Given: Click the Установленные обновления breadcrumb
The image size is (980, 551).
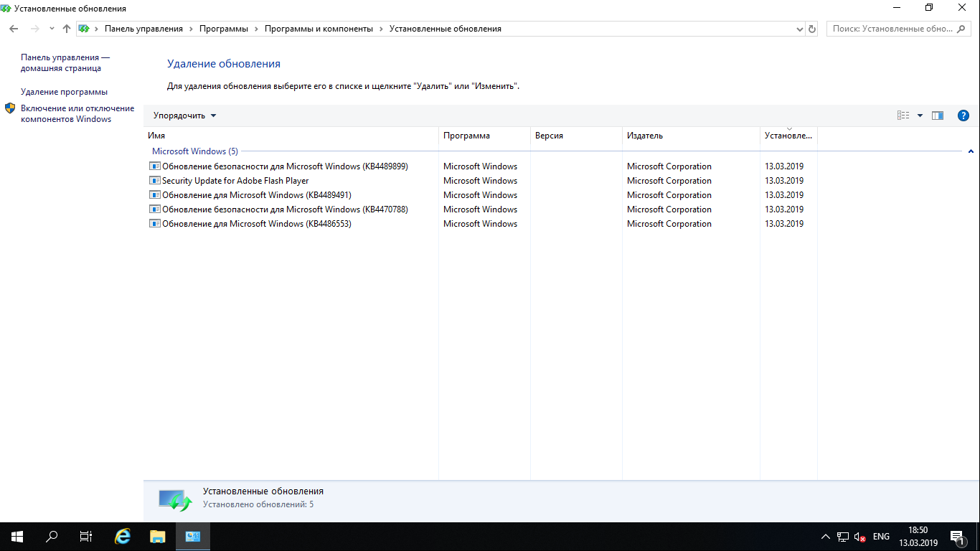Looking at the screenshot, I should [x=446, y=29].
